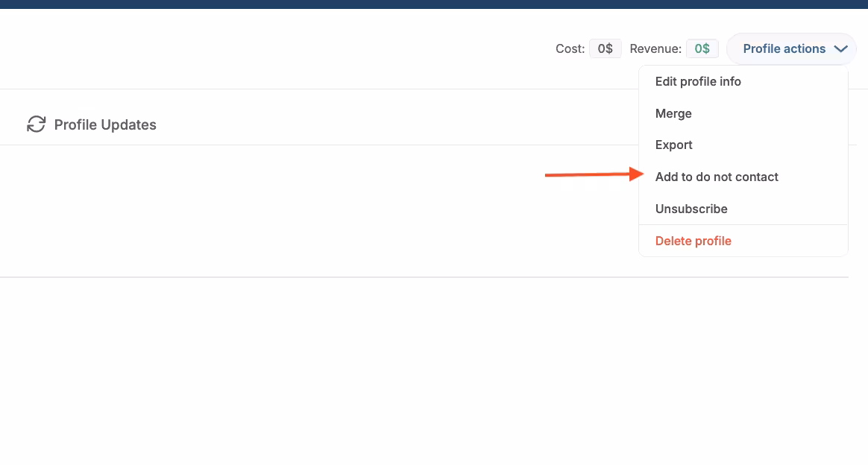The width and height of the screenshot is (868, 465).
Task: Click the circular sync icon beside Profile Updates
Action: (37, 124)
